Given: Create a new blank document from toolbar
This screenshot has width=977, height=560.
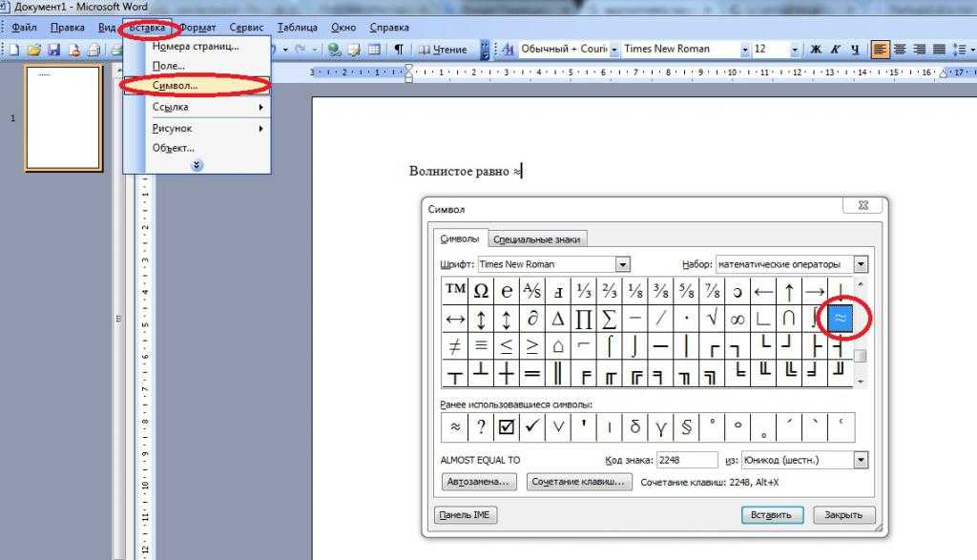Looking at the screenshot, I should click(x=14, y=50).
